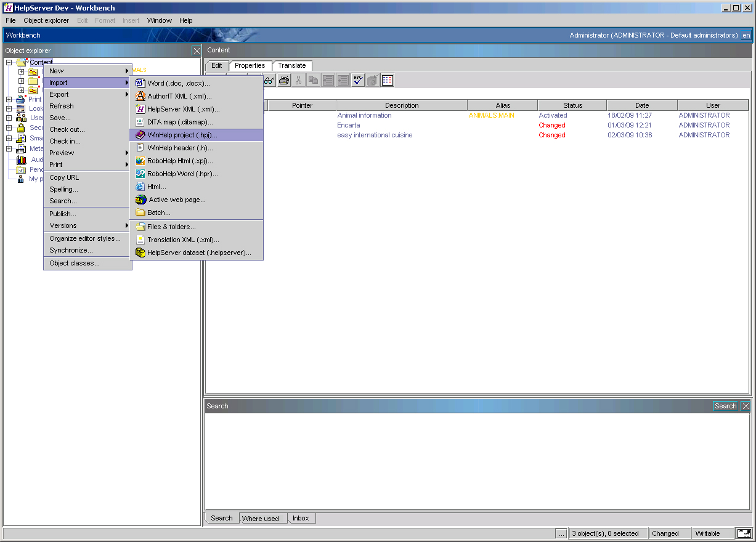Open the Where used tab
The height and width of the screenshot is (542, 756).
tap(260, 519)
